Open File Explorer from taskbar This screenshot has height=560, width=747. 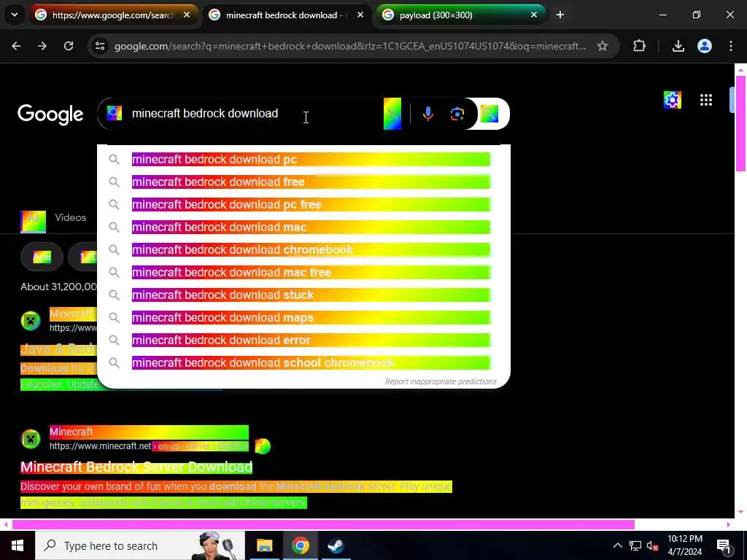(x=264, y=545)
